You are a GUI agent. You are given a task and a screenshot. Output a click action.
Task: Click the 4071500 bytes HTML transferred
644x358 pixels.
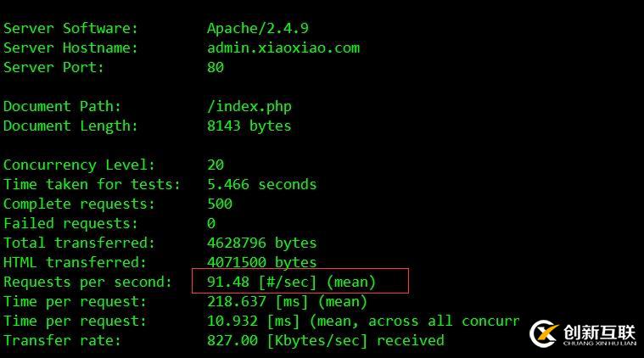pyautogui.click(x=261, y=262)
